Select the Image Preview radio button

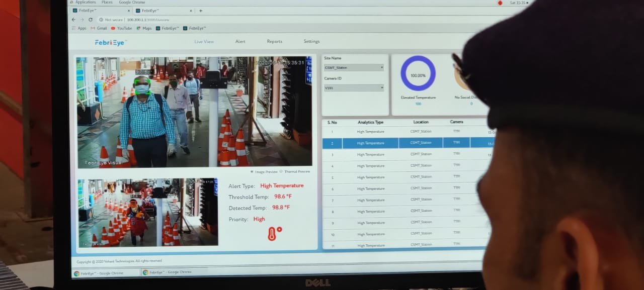pos(252,171)
